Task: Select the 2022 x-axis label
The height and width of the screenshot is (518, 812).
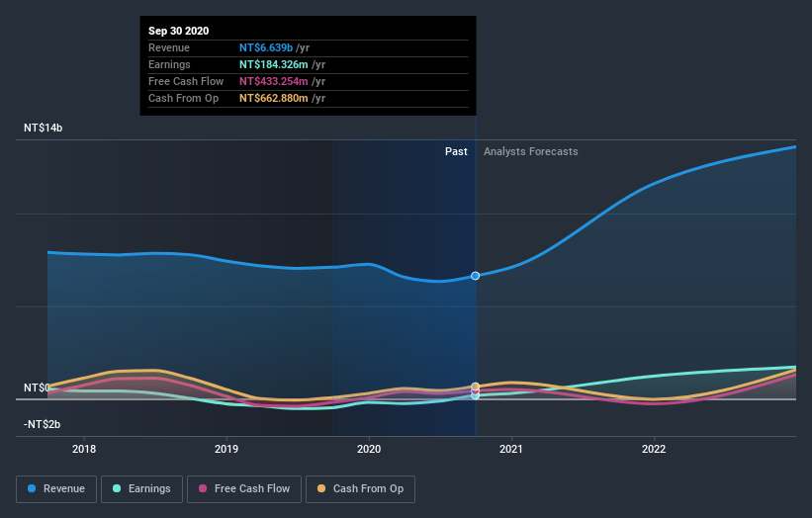Action: click(654, 449)
